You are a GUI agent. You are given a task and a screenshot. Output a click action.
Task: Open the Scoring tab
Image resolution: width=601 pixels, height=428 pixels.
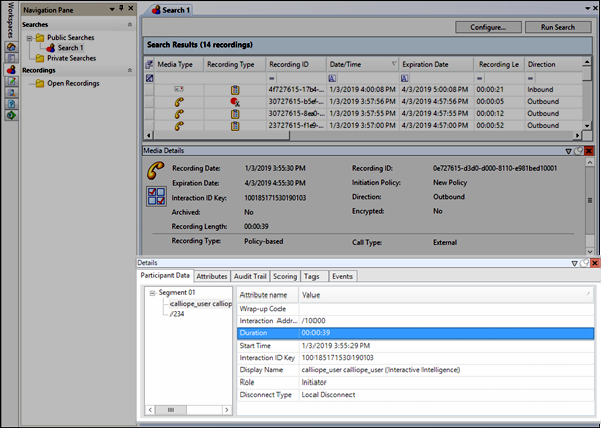point(286,276)
